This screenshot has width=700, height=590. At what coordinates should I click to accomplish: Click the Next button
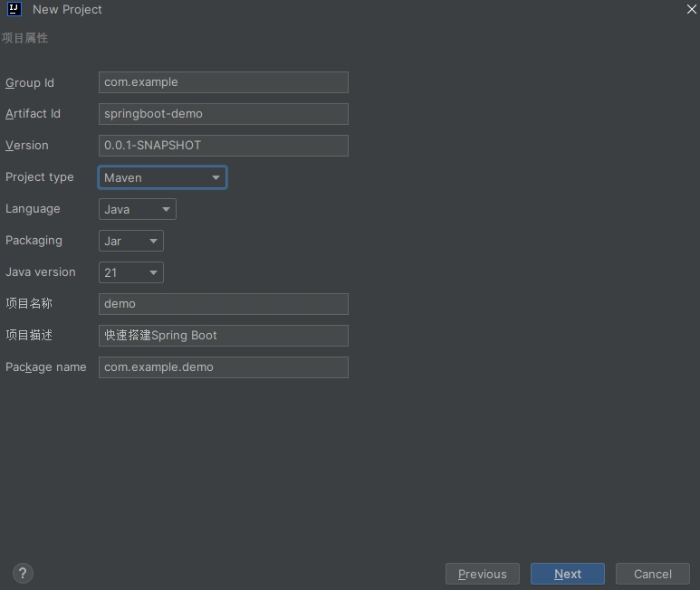coord(568,574)
